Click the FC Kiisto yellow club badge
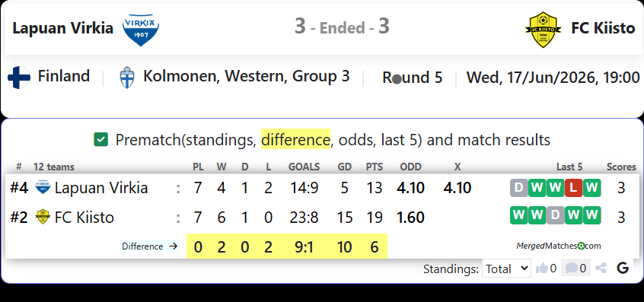The width and height of the screenshot is (644, 302). click(x=543, y=30)
